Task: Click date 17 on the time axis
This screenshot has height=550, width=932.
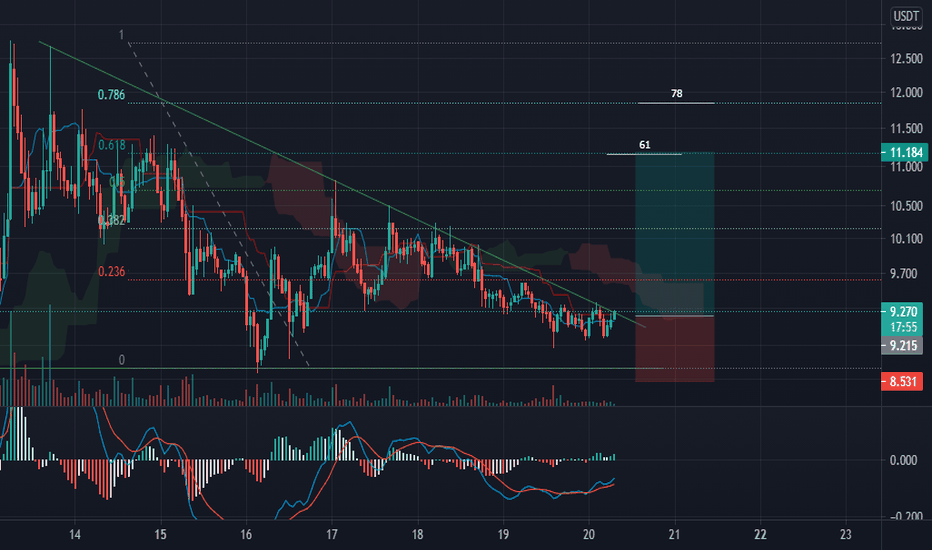Action: pos(332,535)
